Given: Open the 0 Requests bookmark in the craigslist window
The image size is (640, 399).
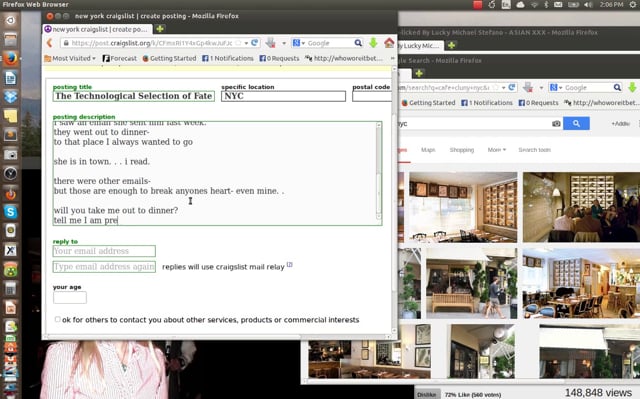Looking at the screenshot, I should [x=279, y=58].
